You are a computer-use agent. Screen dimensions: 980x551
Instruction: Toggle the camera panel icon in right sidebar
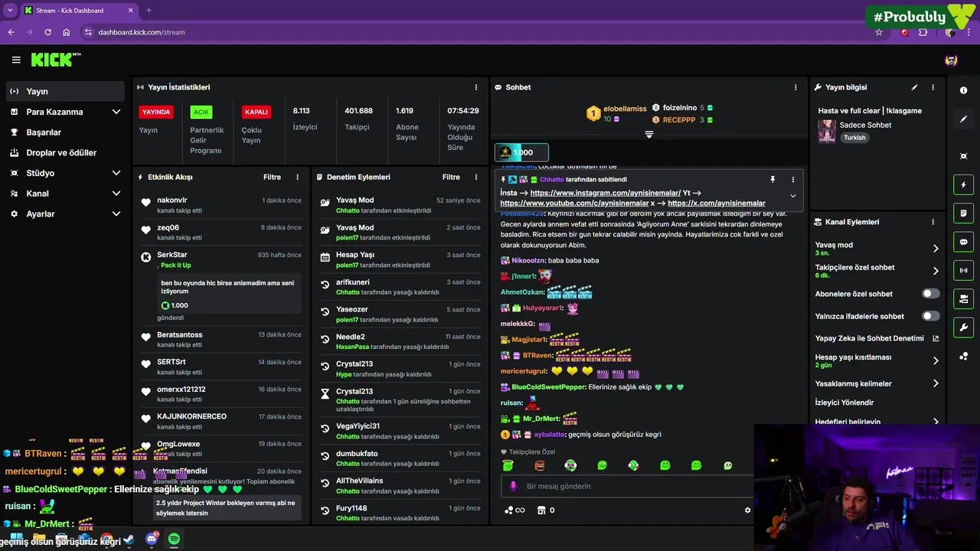pyautogui.click(x=963, y=298)
